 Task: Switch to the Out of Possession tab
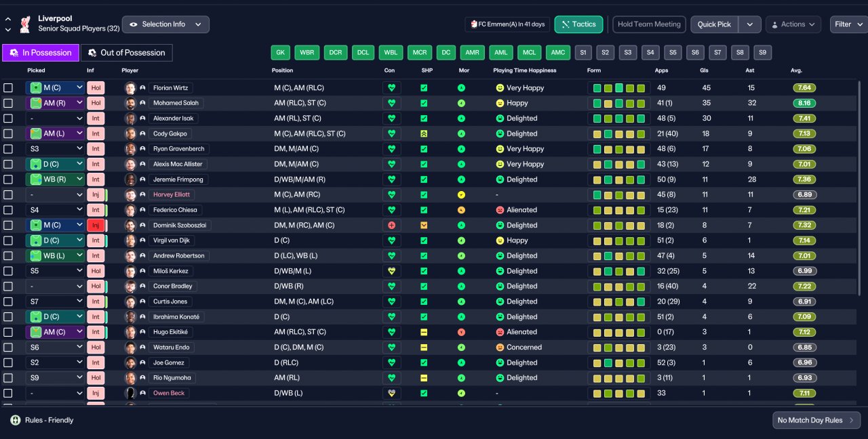(127, 53)
